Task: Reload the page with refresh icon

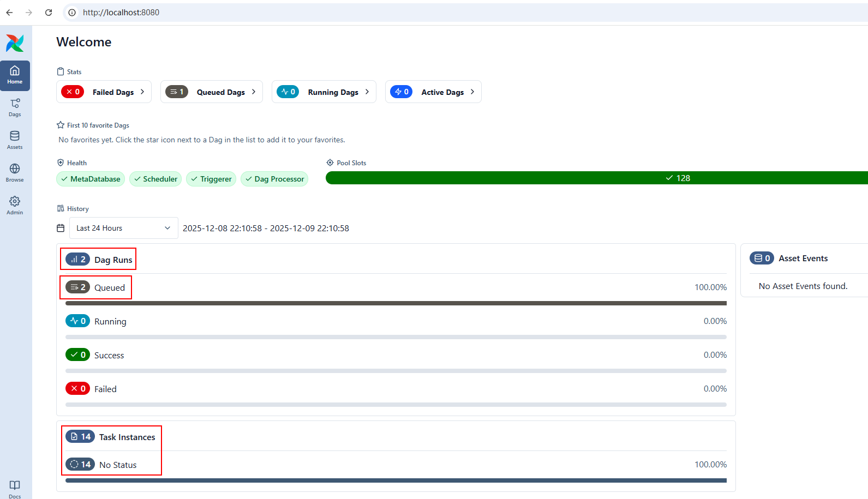Action: pyautogui.click(x=49, y=13)
